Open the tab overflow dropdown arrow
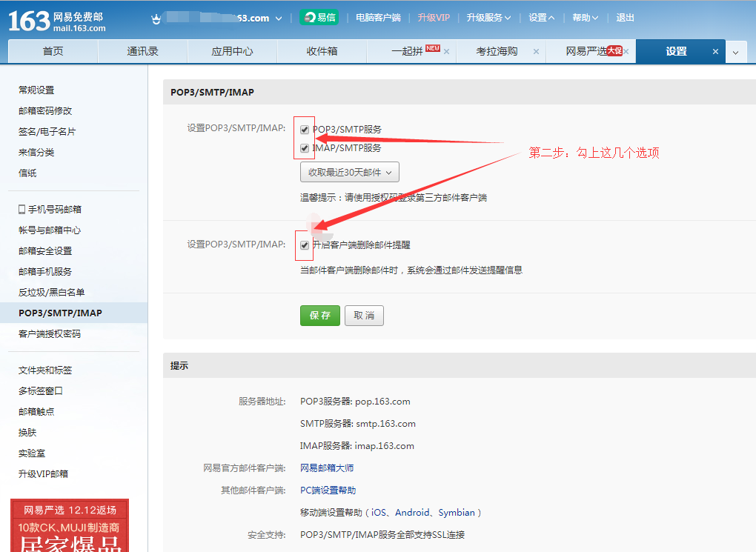Viewport: 756px width, 552px height. point(735,52)
